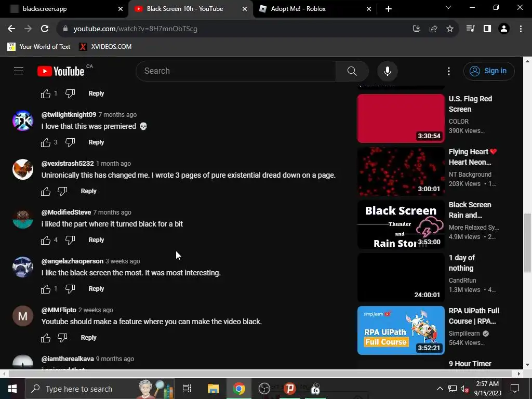Open Chrome's three-dot menu

521,29
